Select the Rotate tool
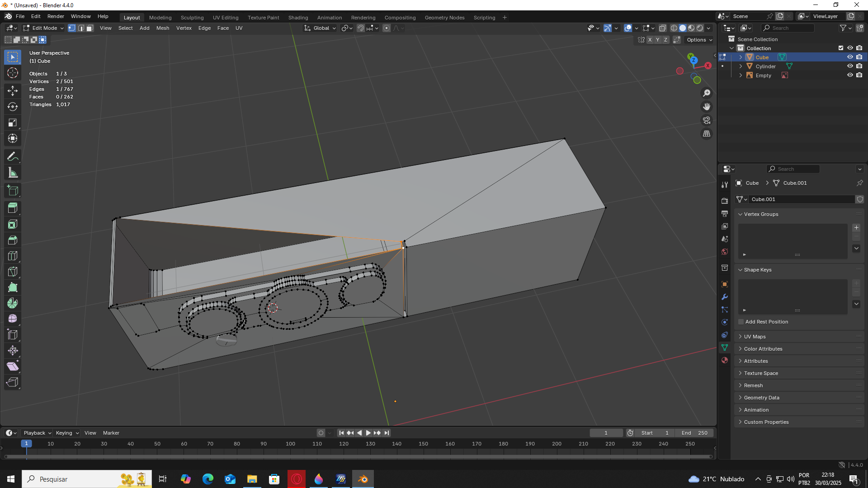868x488 pixels. [x=13, y=107]
